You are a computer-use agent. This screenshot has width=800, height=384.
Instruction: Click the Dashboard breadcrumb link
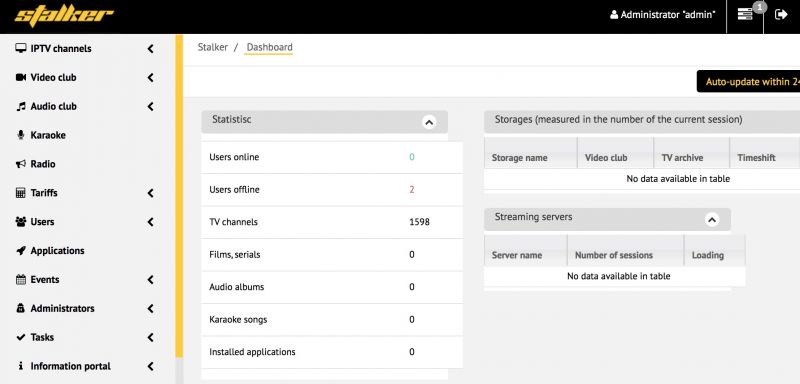point(269,47)
